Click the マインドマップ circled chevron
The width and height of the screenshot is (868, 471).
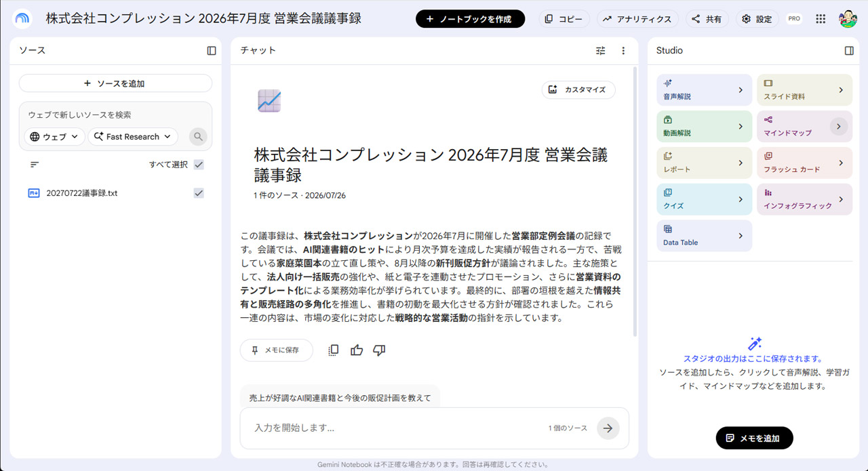pyautogui.click(x=839, y=127)
